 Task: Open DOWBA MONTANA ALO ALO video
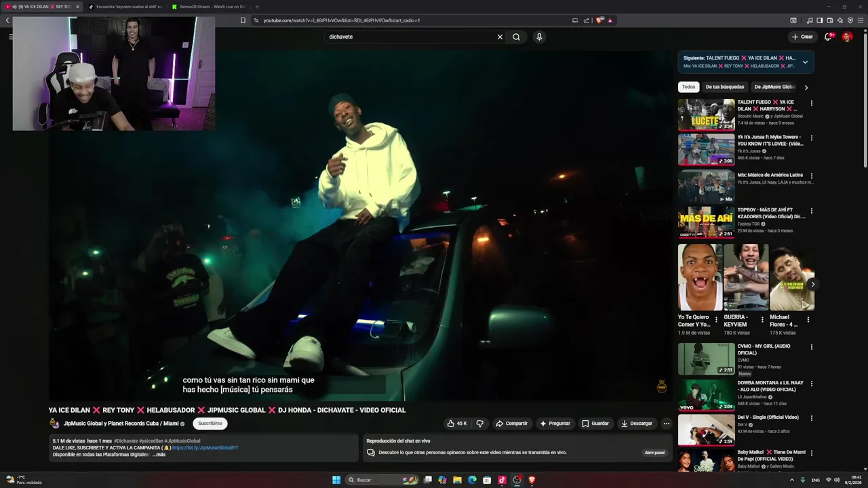pos(706,395)
